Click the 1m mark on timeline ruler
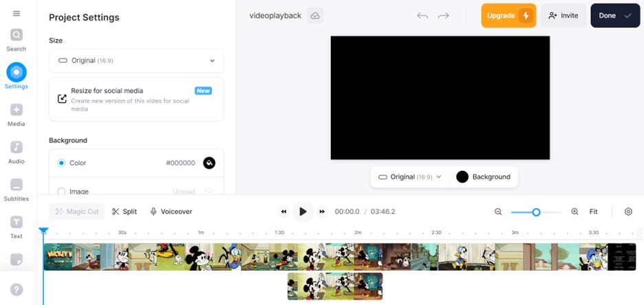Screen dimensions: 644x305 click(201, 233)
